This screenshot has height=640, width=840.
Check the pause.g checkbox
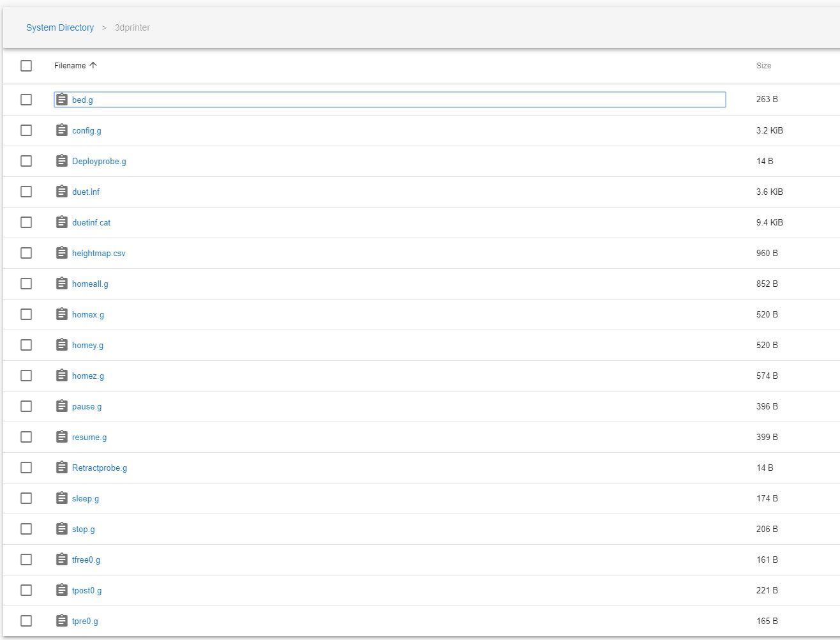[x=26, y=406]
